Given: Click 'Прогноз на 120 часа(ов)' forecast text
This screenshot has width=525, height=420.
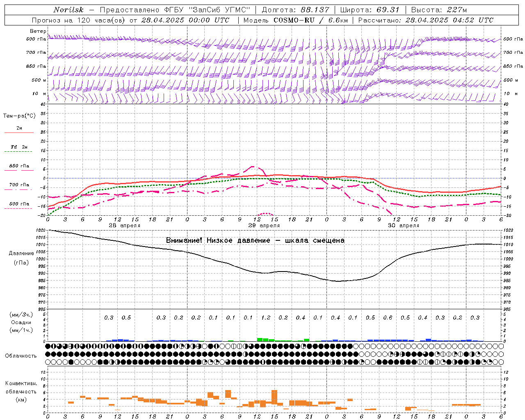Looking at the screenshot, I should click(79, 20).
